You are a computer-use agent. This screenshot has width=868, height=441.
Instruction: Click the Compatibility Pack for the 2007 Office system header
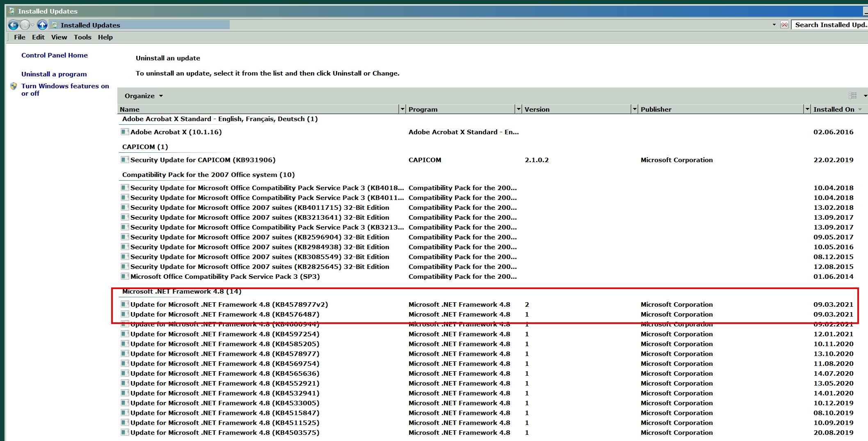(x=208, y=175)
